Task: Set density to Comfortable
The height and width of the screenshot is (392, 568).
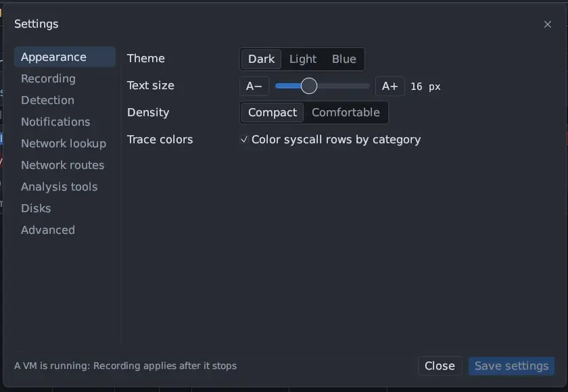Action: click(x=346, y=113)
